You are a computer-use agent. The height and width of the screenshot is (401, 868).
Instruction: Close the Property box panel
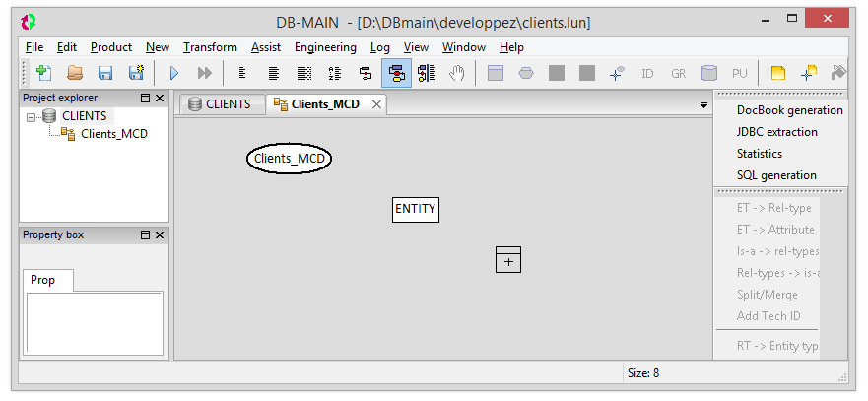(160, 235)
